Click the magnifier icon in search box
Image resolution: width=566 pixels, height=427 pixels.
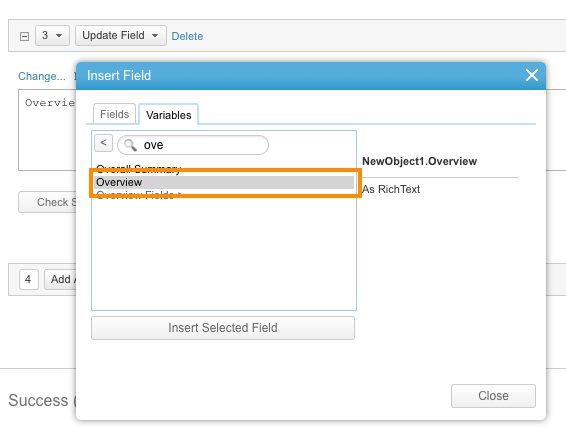[130, 145]
